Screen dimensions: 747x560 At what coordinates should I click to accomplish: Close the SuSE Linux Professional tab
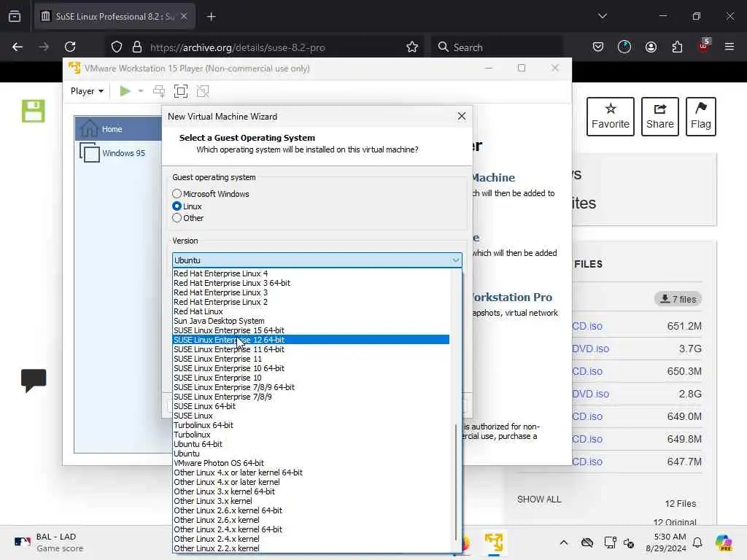(x=184, y=16)
